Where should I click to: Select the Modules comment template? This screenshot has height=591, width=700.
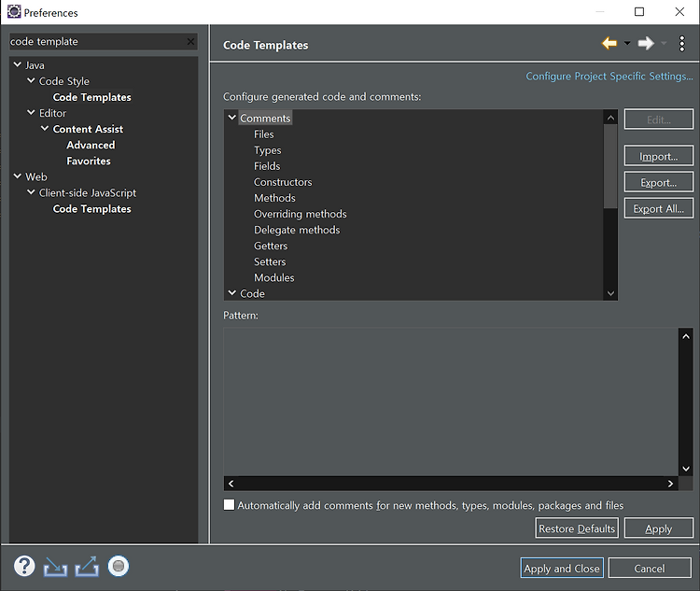pos(274,277)
